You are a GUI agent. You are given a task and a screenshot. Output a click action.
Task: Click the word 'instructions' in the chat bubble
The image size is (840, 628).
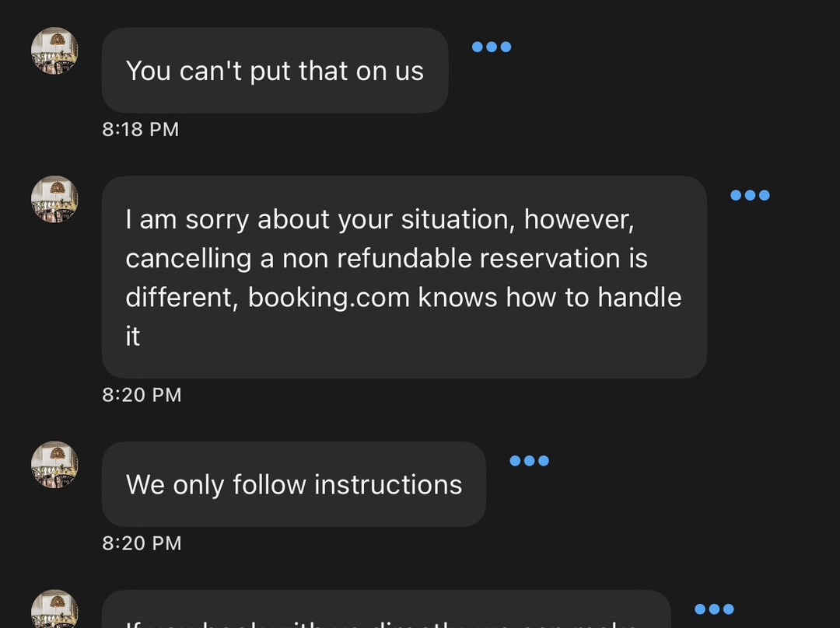(388, 484)
